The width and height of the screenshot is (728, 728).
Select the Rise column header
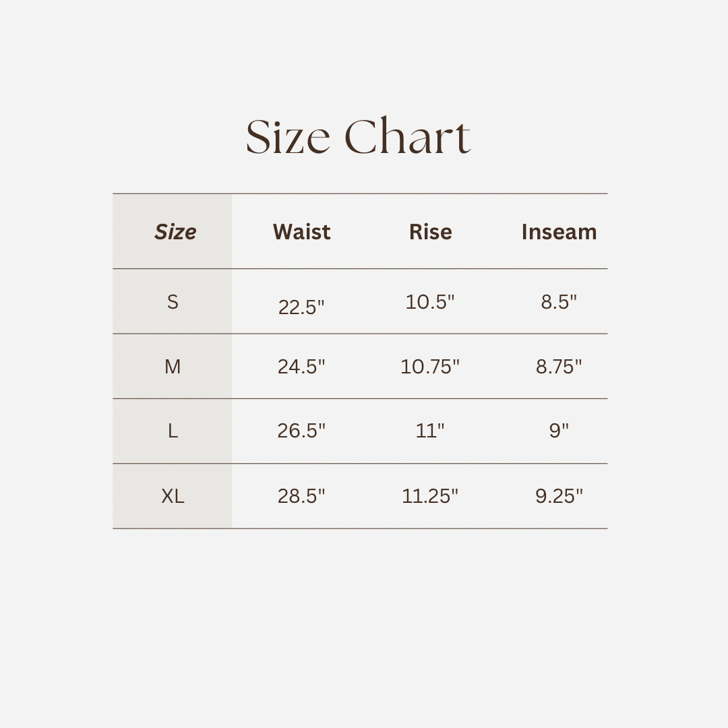(x=430, y=232)
